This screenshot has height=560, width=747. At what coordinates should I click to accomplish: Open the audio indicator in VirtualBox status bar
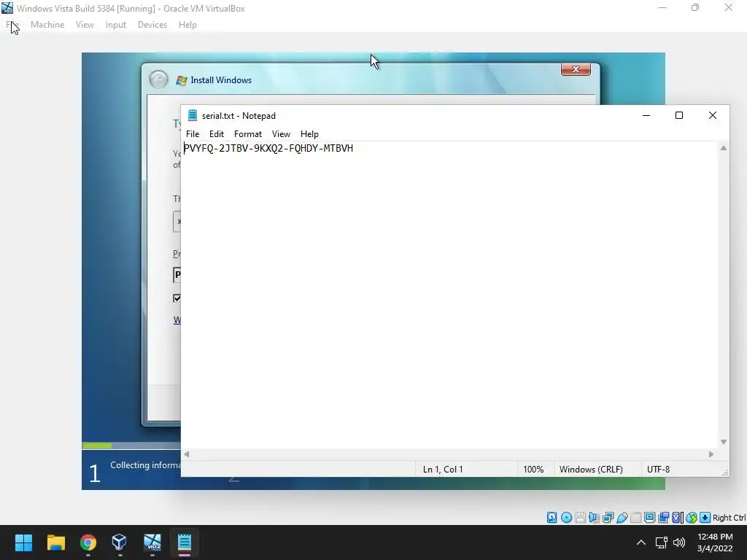coord(594,518)
